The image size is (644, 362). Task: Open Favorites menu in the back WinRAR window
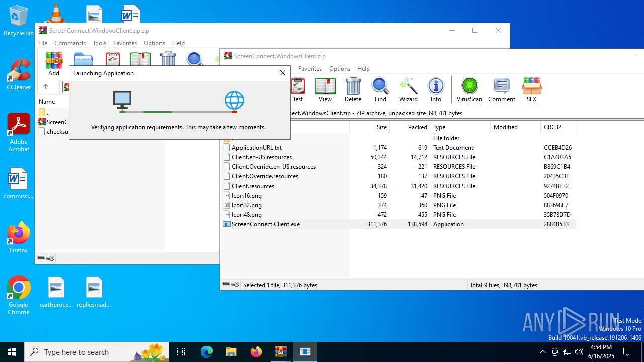(x=125, y=43)
